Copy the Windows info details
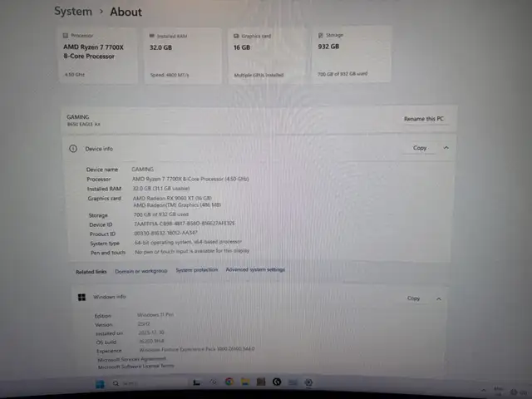532x399 pixels. 414,298
